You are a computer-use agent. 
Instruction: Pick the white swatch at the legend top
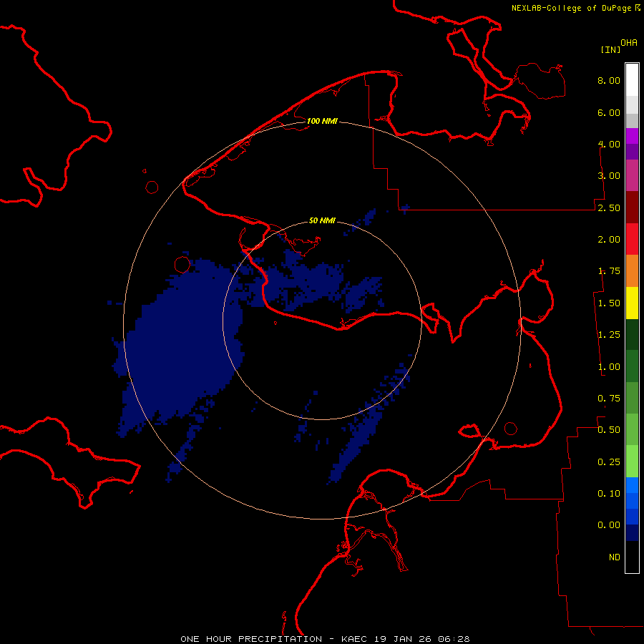tap(632, 80)
